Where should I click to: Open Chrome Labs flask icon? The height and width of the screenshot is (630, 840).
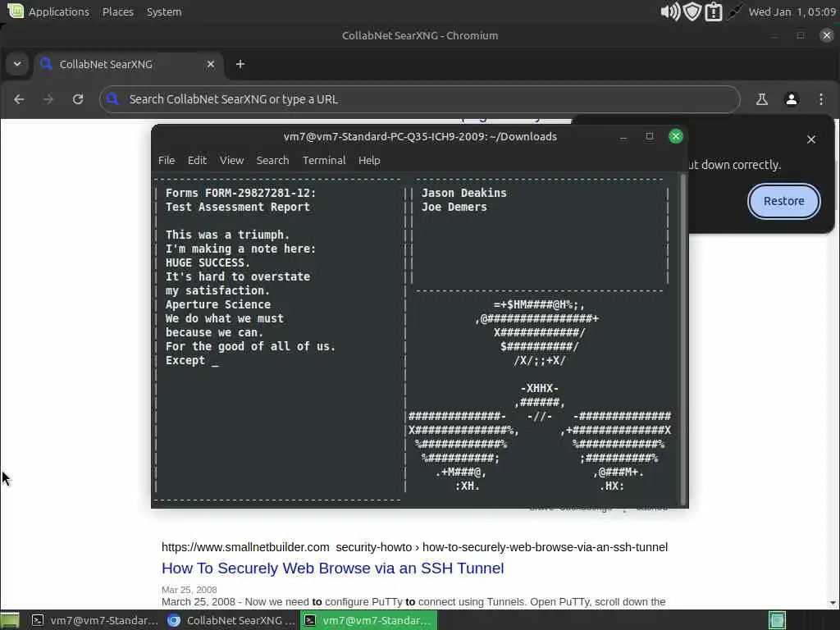[762, 99]
